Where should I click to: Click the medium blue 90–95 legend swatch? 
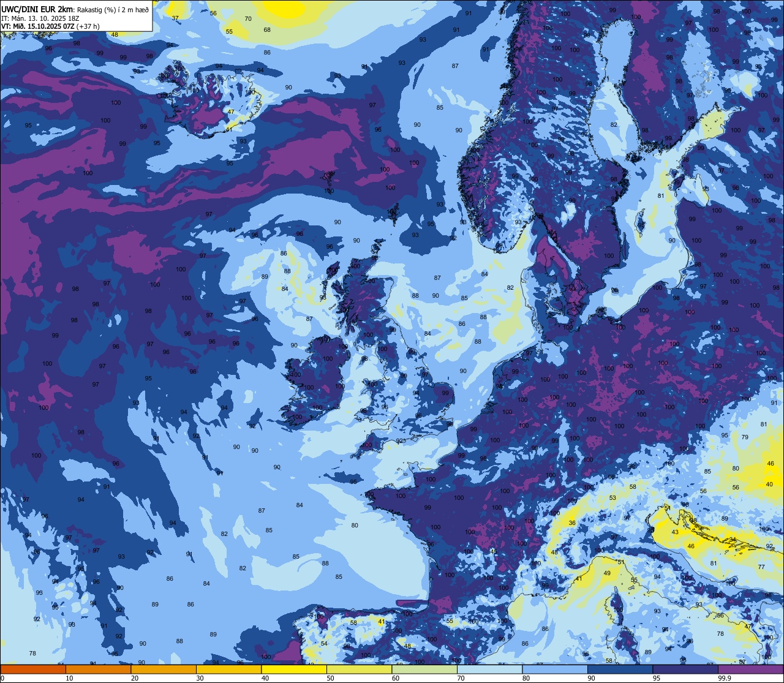620,669
